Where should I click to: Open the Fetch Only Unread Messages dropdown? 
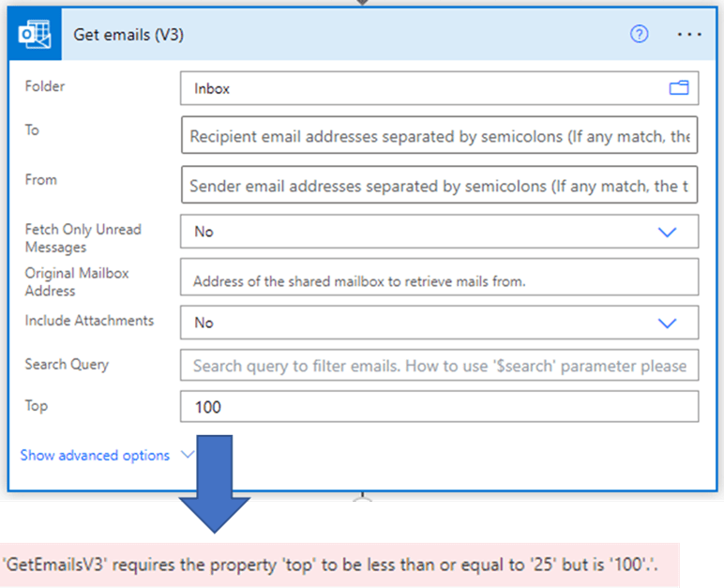[439, 232]
